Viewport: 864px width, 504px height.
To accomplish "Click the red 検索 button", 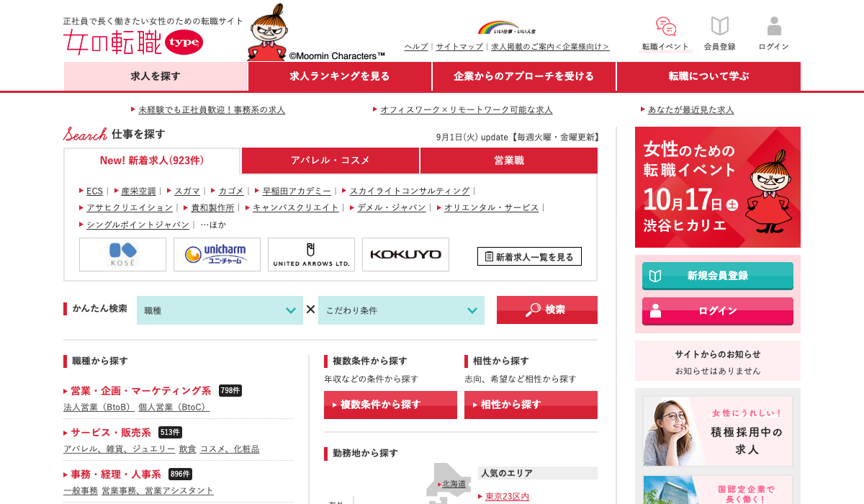I will click(547, 310).
